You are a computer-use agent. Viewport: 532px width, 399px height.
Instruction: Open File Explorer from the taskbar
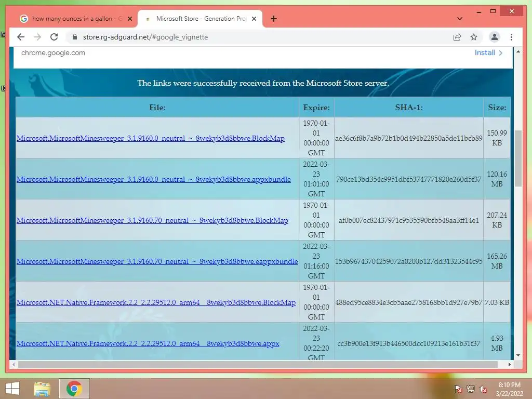coord(42,389)
